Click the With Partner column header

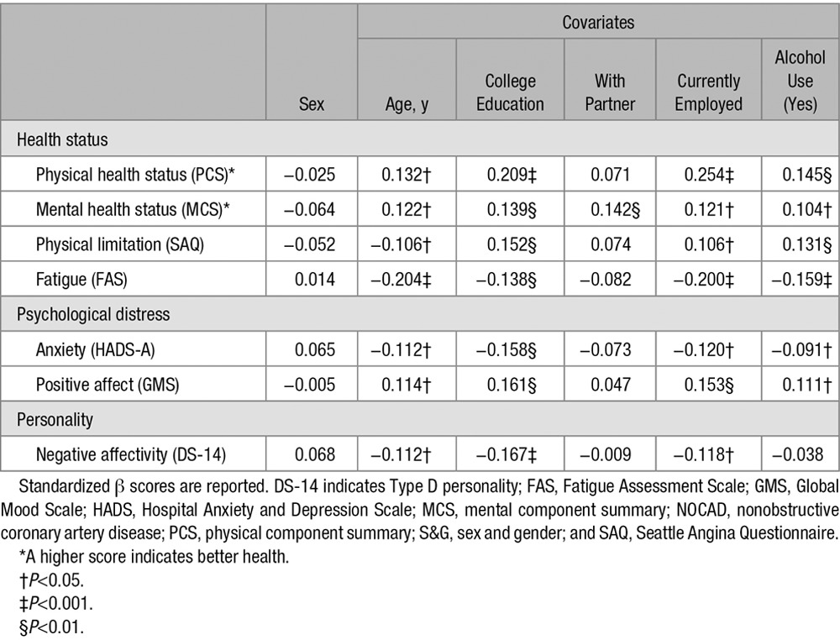[610, 92]
